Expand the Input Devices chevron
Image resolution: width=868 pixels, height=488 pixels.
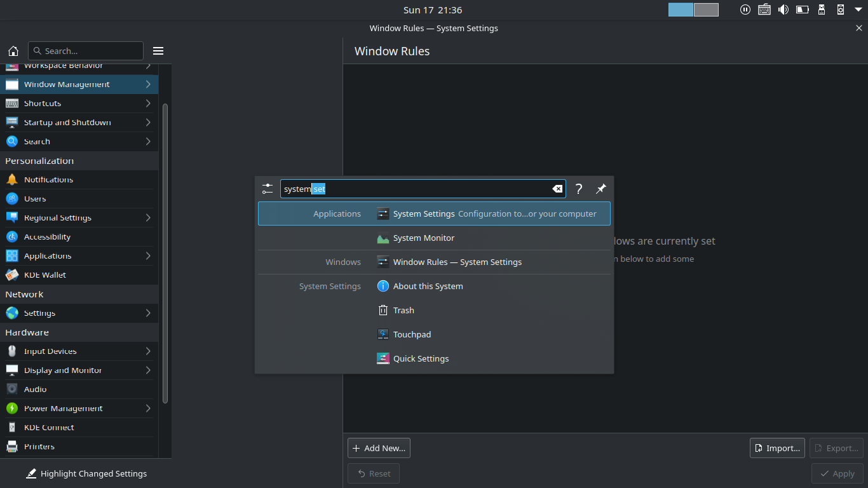[x=148, y=351]
